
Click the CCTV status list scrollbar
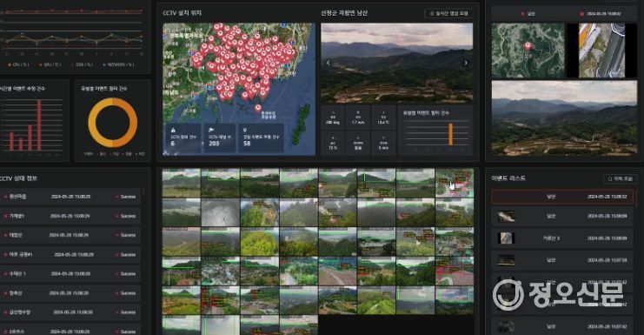(143, 191)
